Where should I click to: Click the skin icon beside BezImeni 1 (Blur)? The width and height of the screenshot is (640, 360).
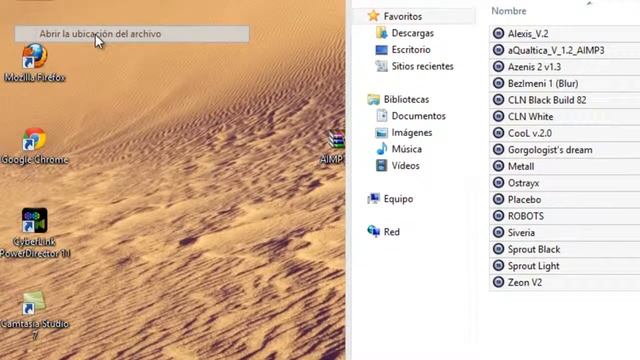(x=498, y=83)
